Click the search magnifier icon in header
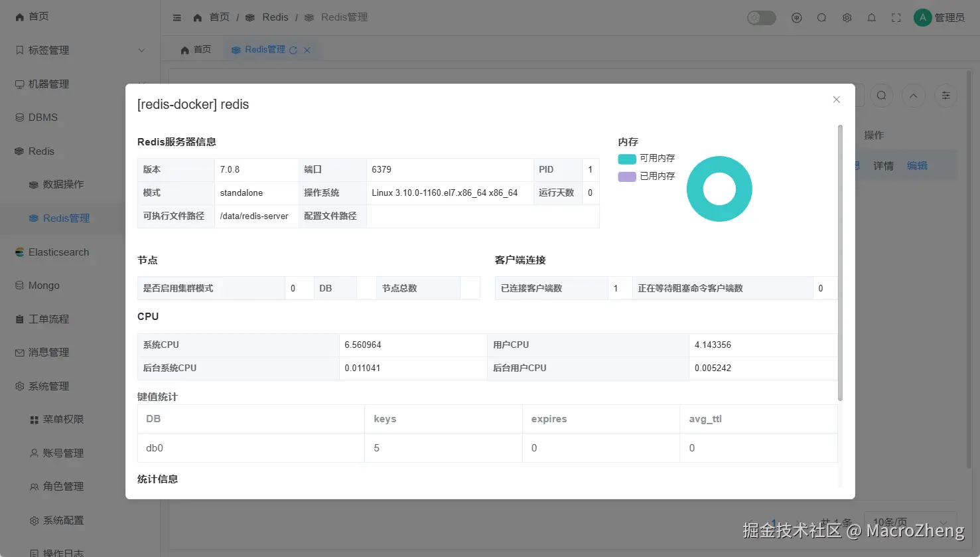The image size is (980, 557). pos(821,18)
